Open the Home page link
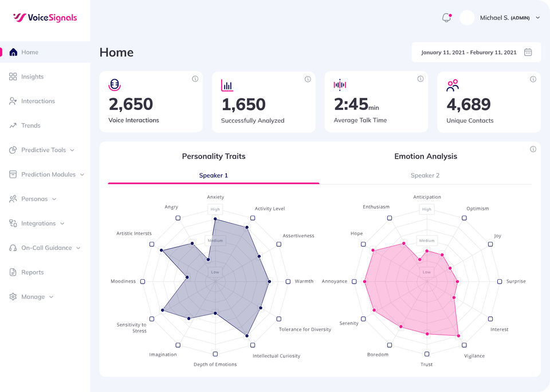Image resolution: width=550 pixels, height=392 pixels. click(x=30, y=52)
